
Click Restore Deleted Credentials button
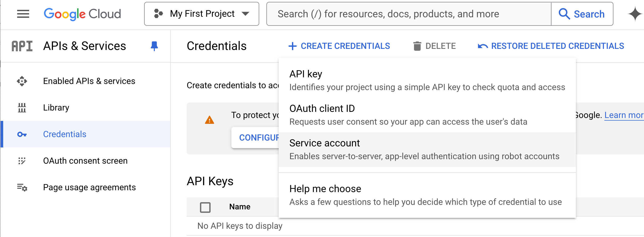point(551,46)
